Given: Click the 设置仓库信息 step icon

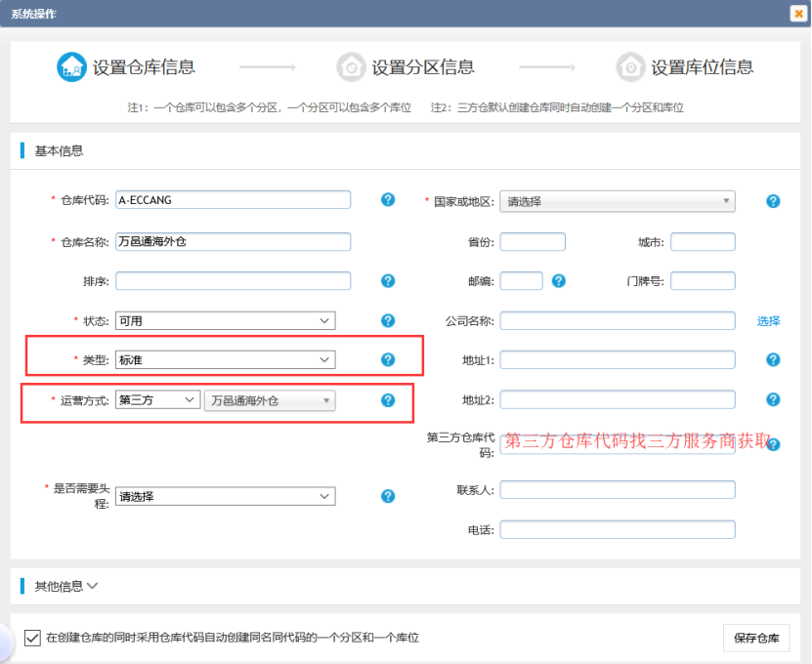Looking at the screenshot, I should point(71,66).
